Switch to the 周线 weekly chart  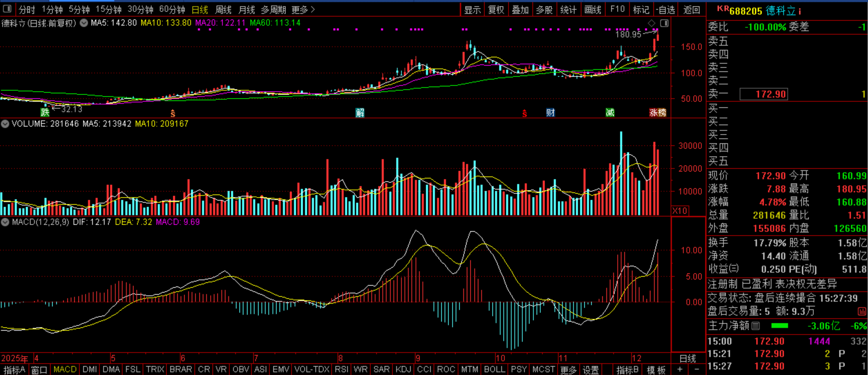pyautogui.click(x=223, y=9)
